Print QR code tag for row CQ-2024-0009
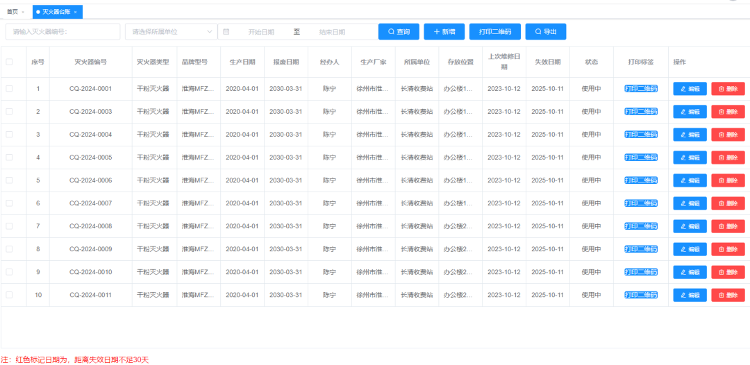This screenshot has height=365, width=750. (x=641, y=249)
